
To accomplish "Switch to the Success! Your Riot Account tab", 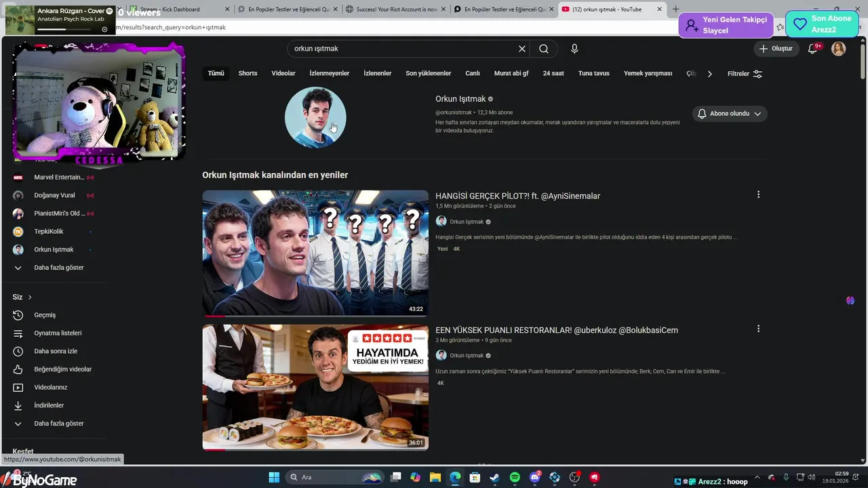I will [x=396, y=9].
